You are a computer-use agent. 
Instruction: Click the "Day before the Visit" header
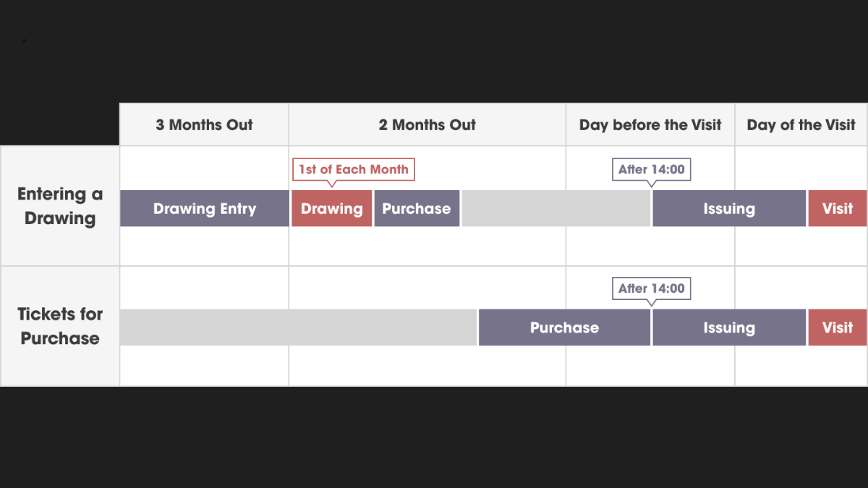(650, 125)
